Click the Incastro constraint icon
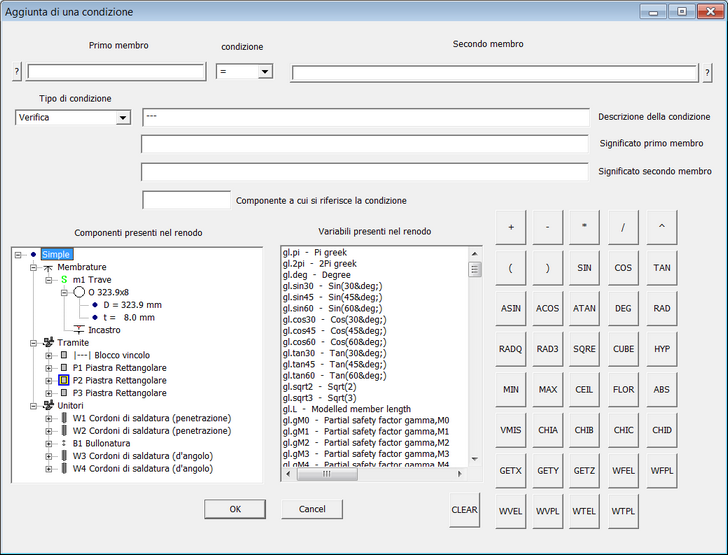This screenshot has width=728, height=555. [78, 329]
